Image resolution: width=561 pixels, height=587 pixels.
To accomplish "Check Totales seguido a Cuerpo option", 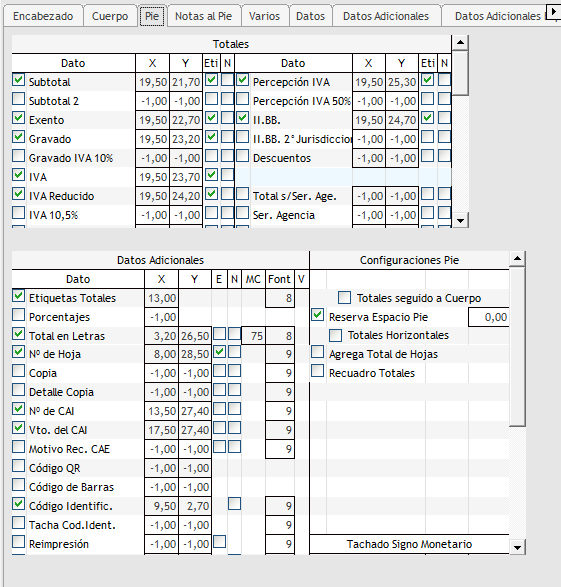I will coord(344,298).
